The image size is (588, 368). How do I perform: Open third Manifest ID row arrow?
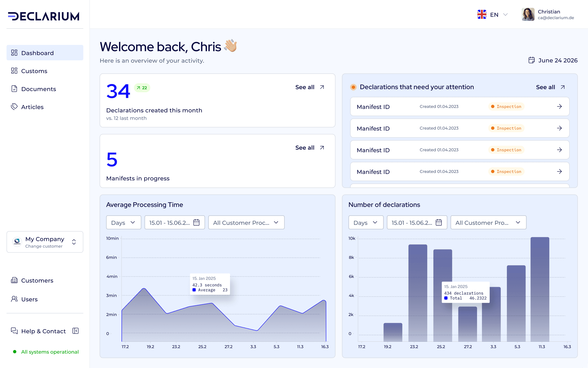[559, 150]
